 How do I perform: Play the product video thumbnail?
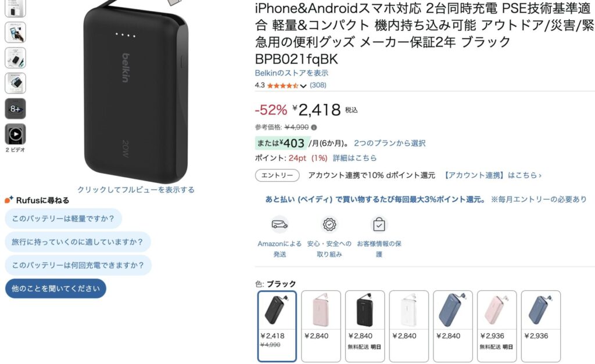point(16,134)
